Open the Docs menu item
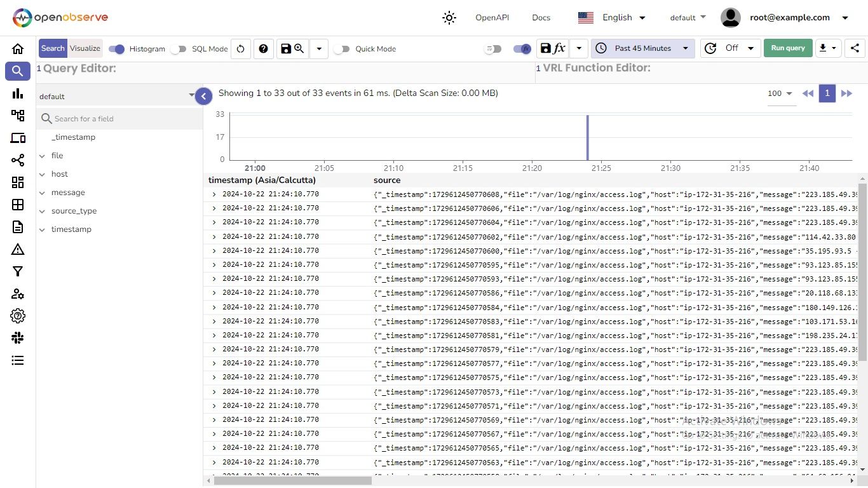This screenshot has height=488, width=868. point(541,17)
